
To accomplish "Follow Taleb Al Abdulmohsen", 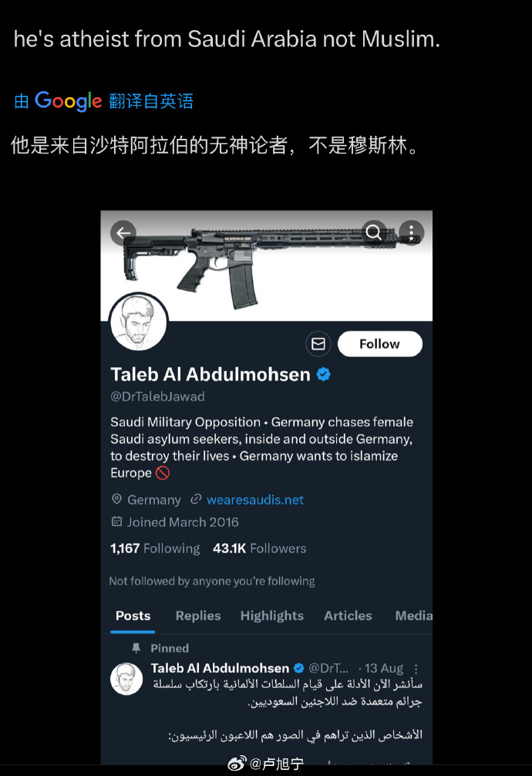I will (x=379, y=343).
